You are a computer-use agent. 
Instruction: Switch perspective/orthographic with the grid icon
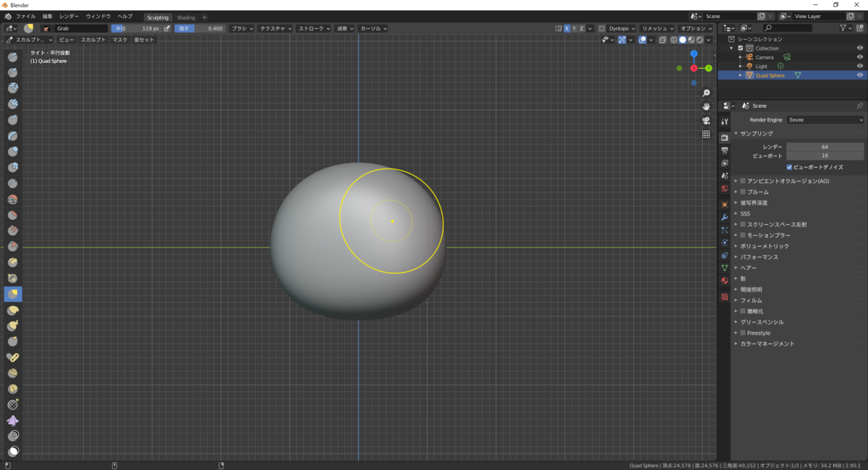click(x=706, y=134)
